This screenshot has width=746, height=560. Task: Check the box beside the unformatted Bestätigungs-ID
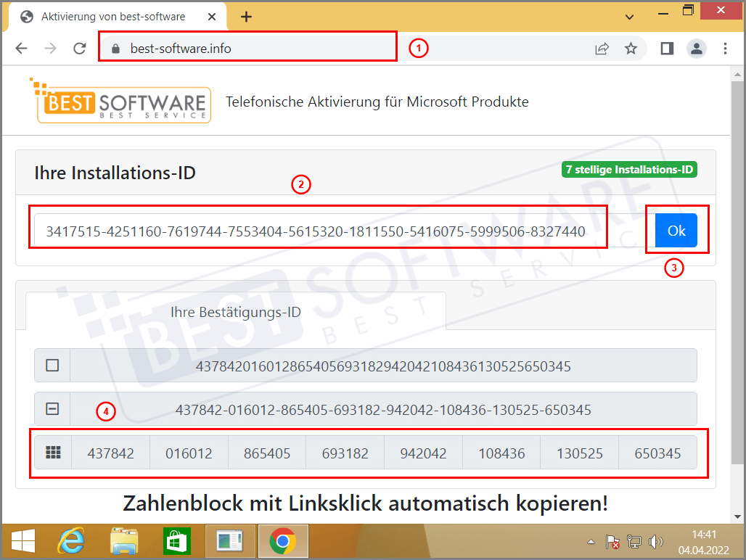[51, 365]
